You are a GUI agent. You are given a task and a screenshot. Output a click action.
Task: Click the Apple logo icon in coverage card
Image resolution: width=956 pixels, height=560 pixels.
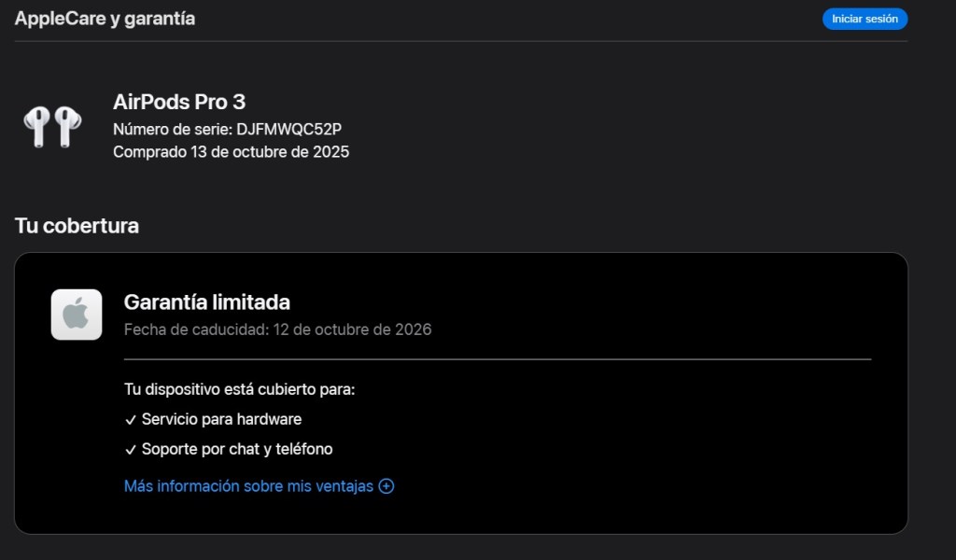click(77, 315)
